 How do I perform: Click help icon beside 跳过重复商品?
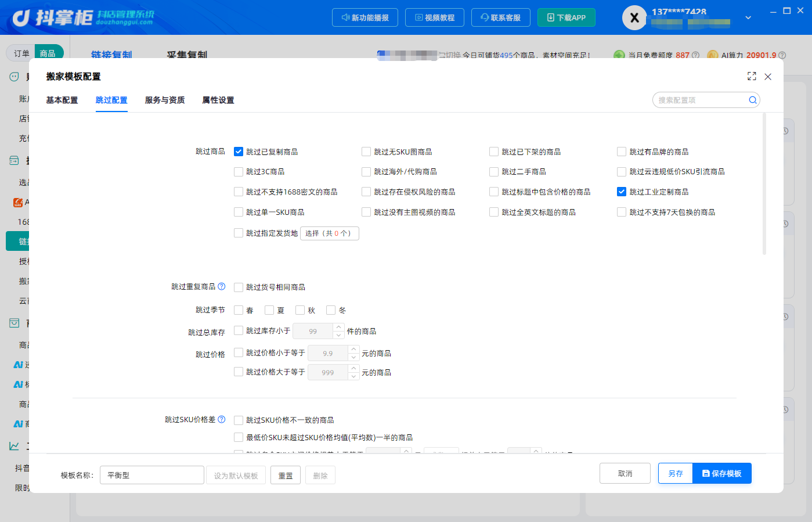pyautogui.click(x=221, y=286)
